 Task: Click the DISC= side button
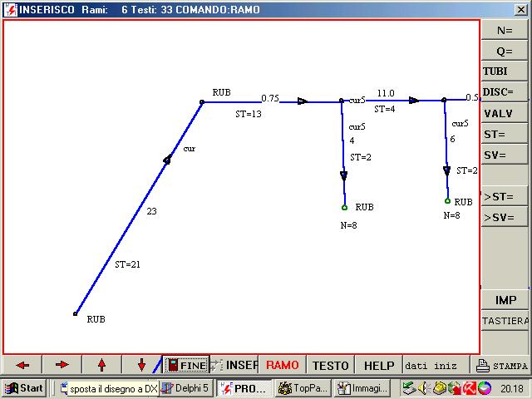pos(505,92)
